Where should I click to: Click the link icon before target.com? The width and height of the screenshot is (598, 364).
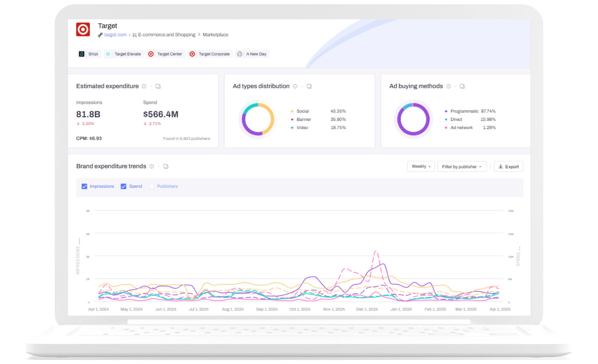click(x=100, y=35)
